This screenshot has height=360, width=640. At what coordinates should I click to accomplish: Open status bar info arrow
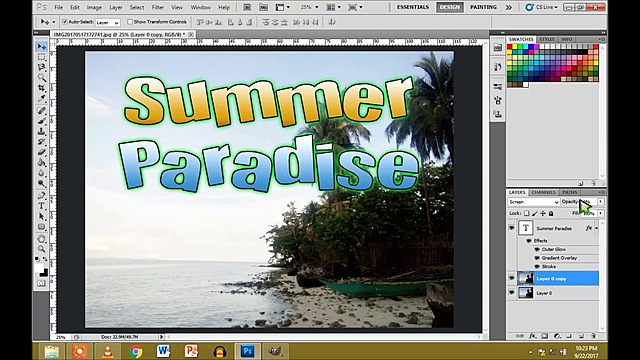coord(161,337)
